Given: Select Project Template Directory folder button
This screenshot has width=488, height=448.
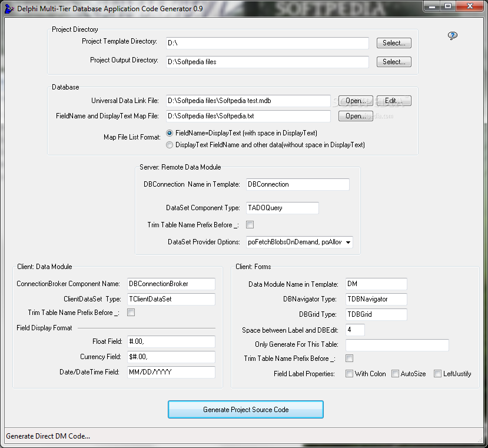Looking at the screenshot, I should click(394, 43).
